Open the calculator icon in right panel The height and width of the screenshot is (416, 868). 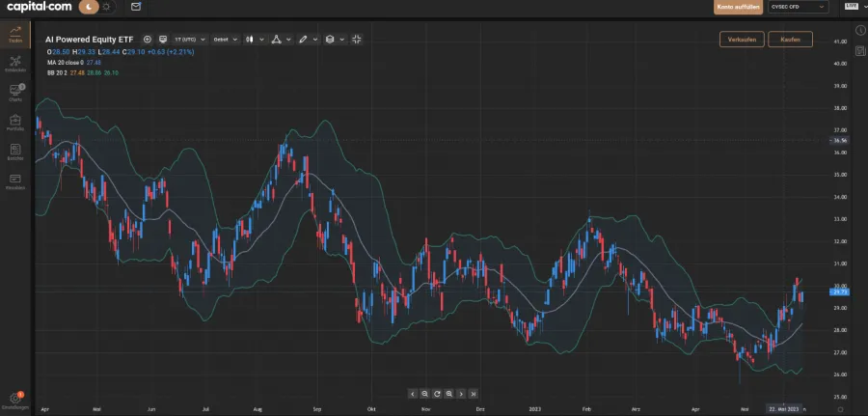[860, 51]
